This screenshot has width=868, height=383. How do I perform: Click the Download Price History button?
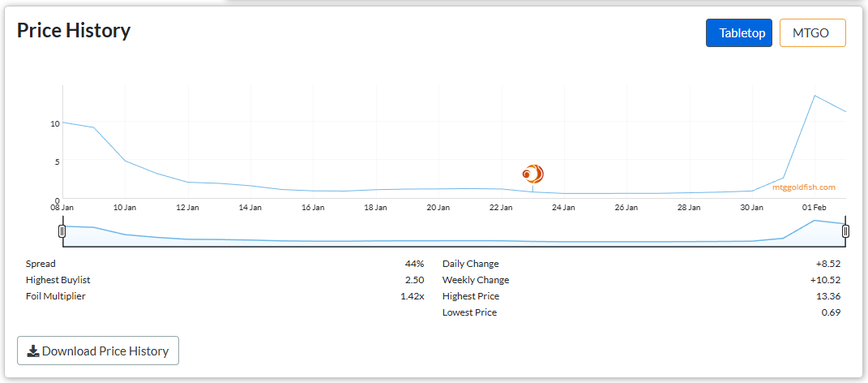coord(98,351)
